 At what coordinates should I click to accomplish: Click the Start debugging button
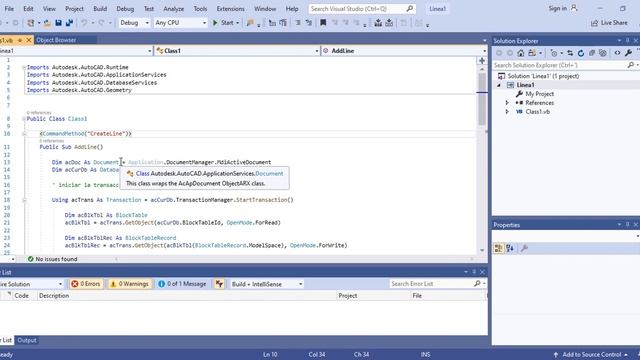click(x=223, y=23)
